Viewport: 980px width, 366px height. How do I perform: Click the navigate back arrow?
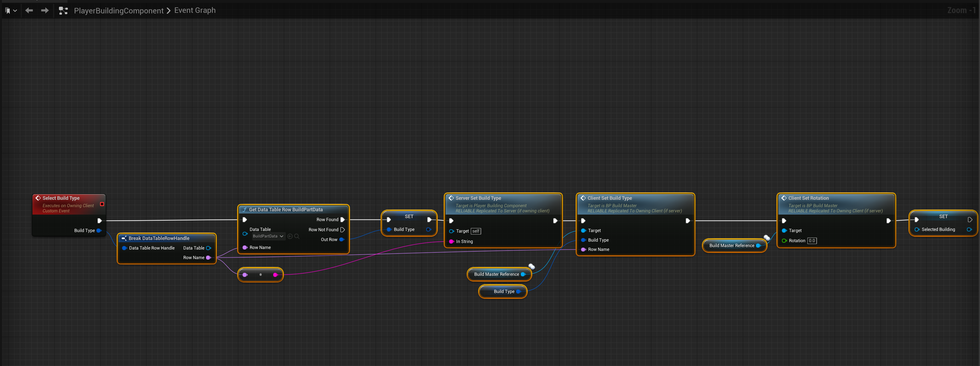[29, 10]
